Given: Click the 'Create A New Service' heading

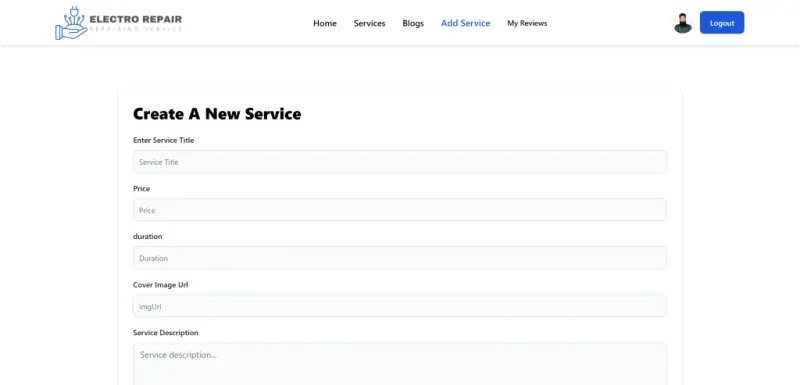Looking at the screenshot, I should (217, 114).
